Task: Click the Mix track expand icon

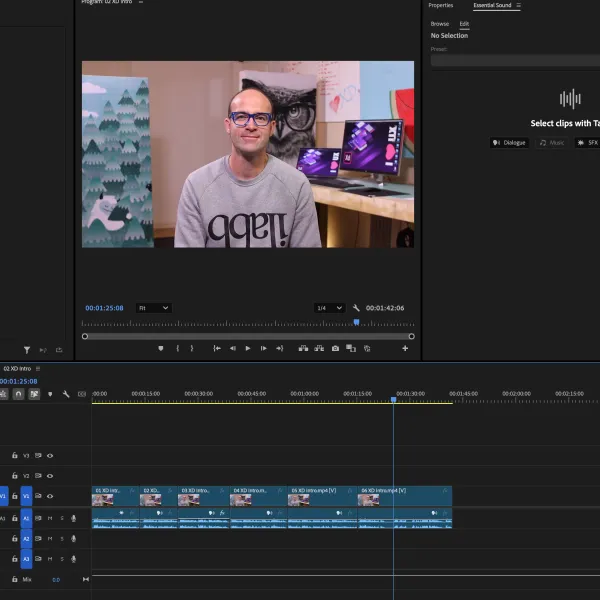Action: coord(86,579)
